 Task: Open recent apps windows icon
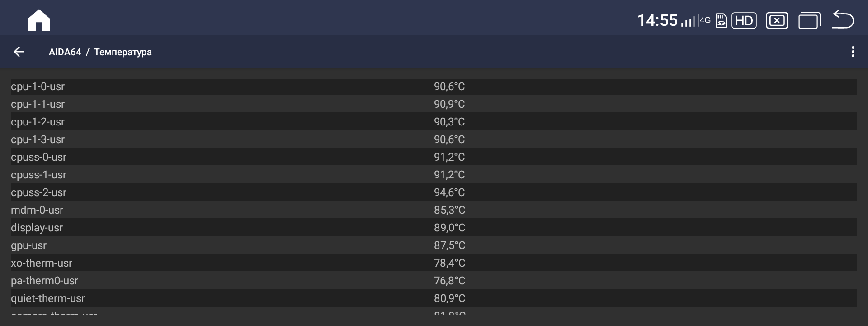[809, 20]
